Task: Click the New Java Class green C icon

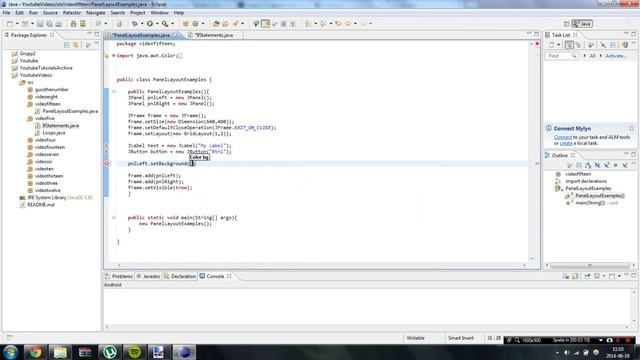Action: (x=196, y=24)
